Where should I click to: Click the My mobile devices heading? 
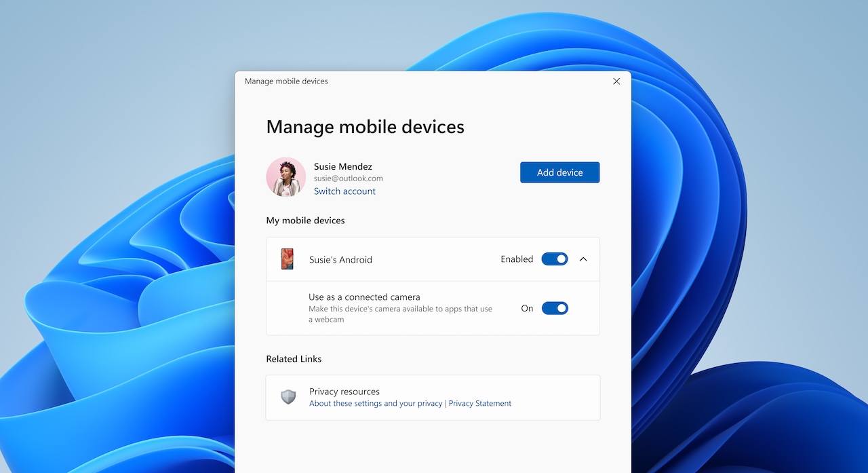point(305,221)
